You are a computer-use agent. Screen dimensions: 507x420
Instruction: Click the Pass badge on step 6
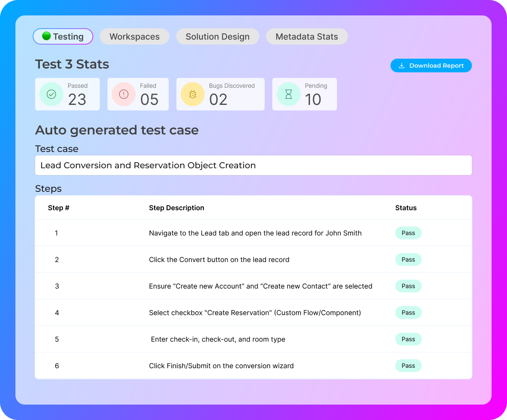(408, 366)
